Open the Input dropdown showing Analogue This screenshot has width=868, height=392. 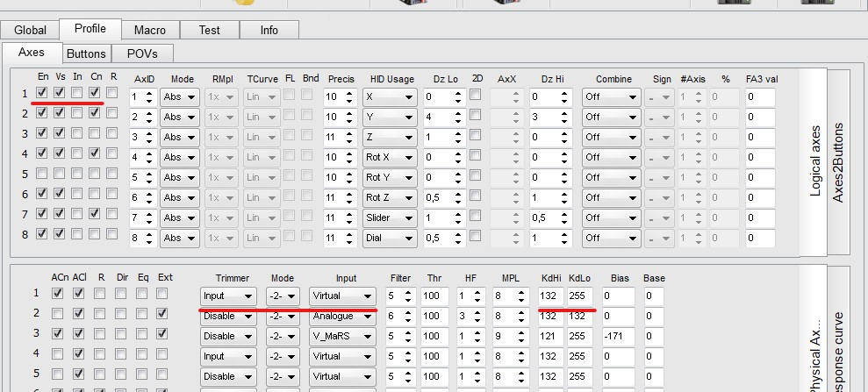coord(342,317)
